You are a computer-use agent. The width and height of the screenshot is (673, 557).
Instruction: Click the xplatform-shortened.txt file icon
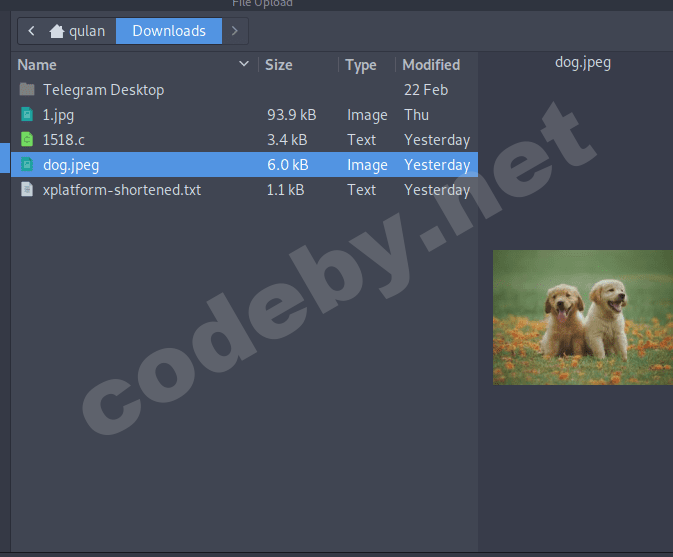pos(27,189)
